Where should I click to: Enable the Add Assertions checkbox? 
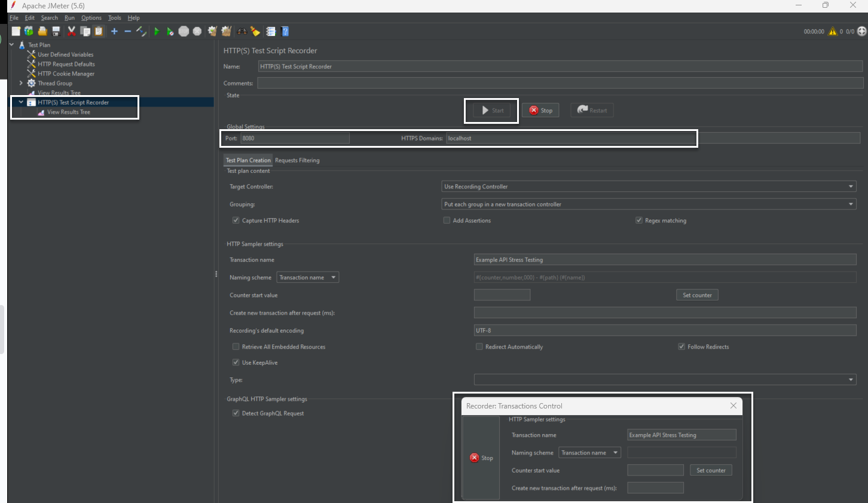[447, 221]
